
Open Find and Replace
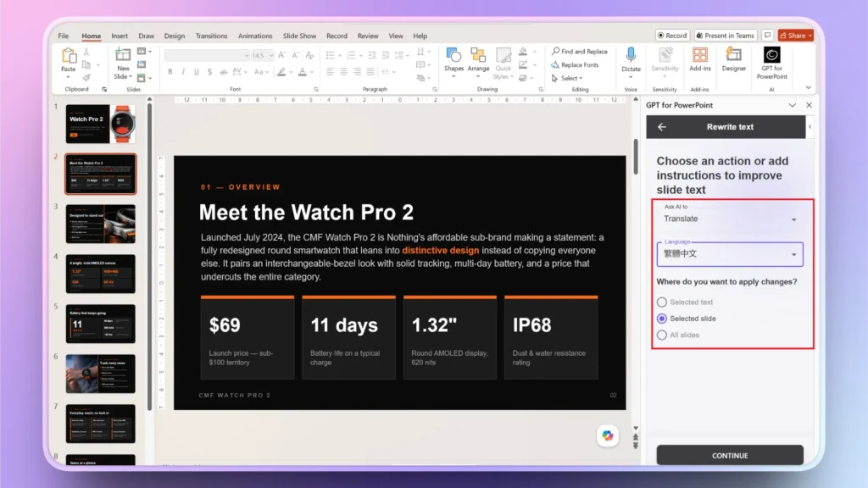click(580, 52)
